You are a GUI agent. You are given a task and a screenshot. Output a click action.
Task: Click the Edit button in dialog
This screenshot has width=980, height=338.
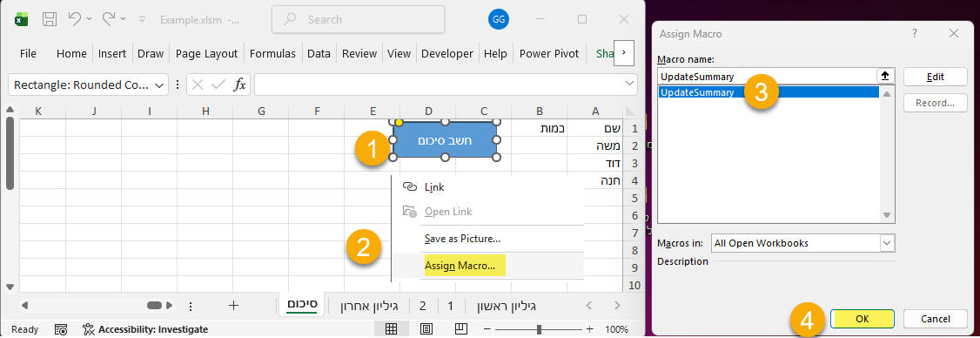pyautogui.click(x=935, y=77)
